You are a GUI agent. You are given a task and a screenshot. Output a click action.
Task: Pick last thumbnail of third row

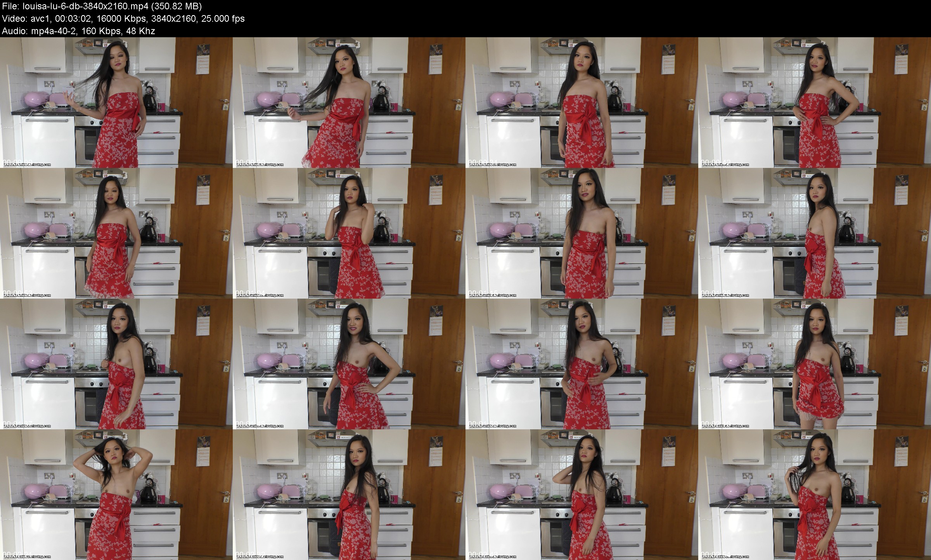(815, 364)
